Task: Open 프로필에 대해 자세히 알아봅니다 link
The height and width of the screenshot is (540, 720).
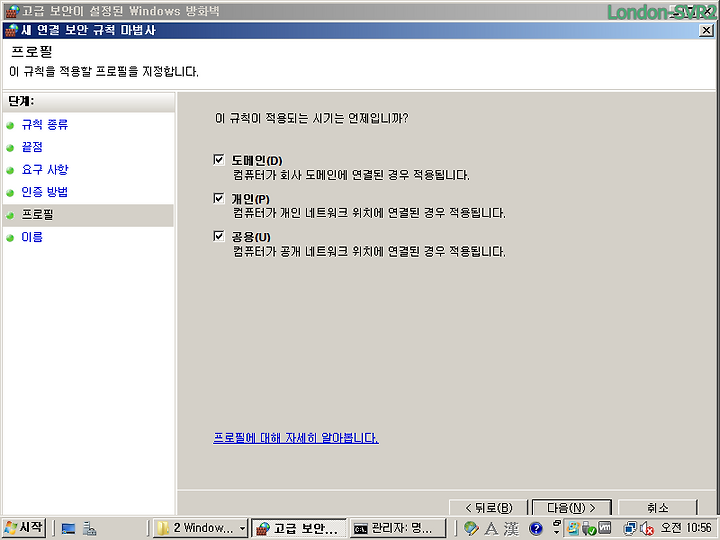Action: tap(296, 438)
